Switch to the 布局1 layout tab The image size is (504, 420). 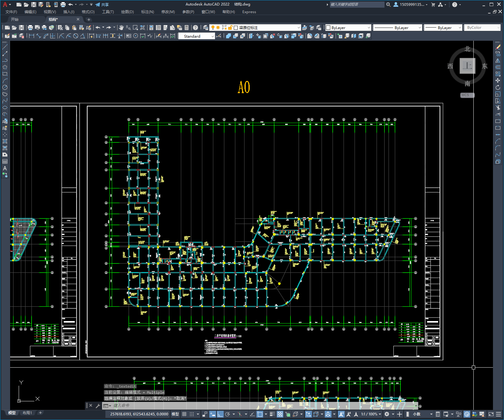pyautogui.click(x=27, y=413)
